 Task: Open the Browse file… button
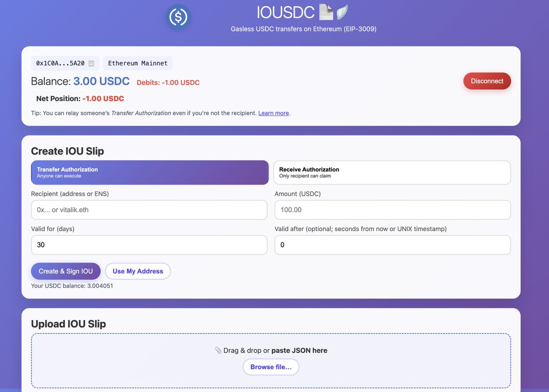point(271,367)
